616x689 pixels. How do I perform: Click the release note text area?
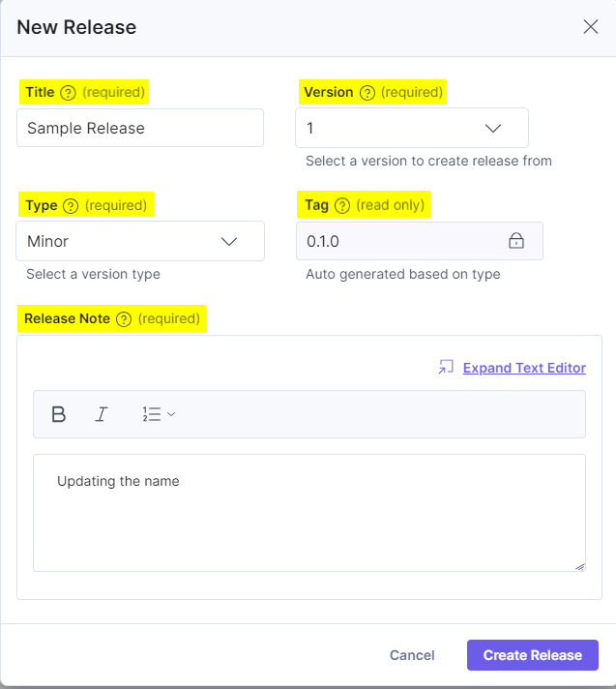309,513
